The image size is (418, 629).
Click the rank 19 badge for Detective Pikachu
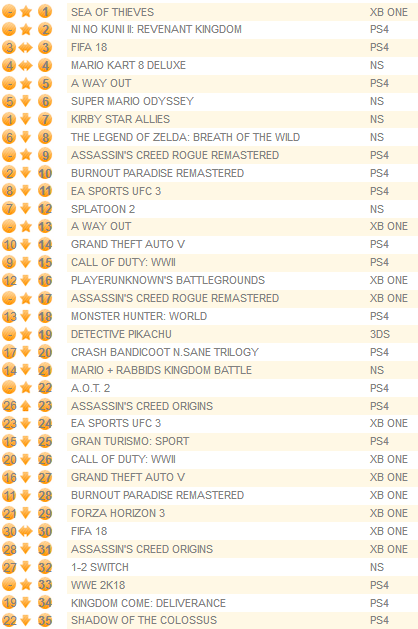45,334
